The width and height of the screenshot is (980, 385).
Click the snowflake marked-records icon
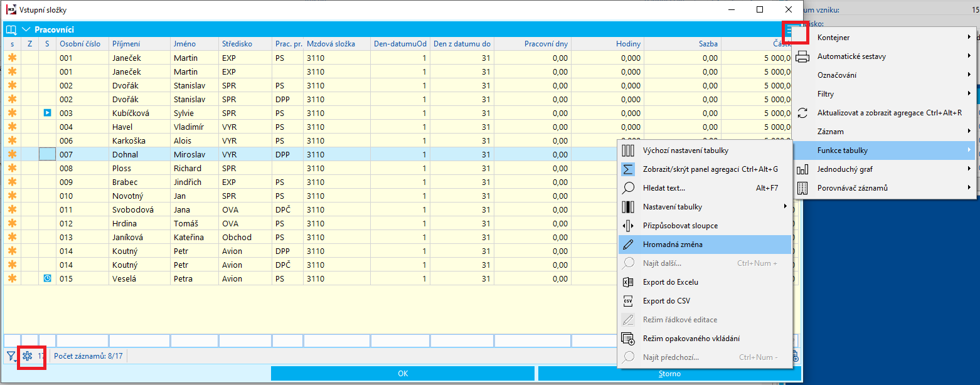(x=28, y=356)
